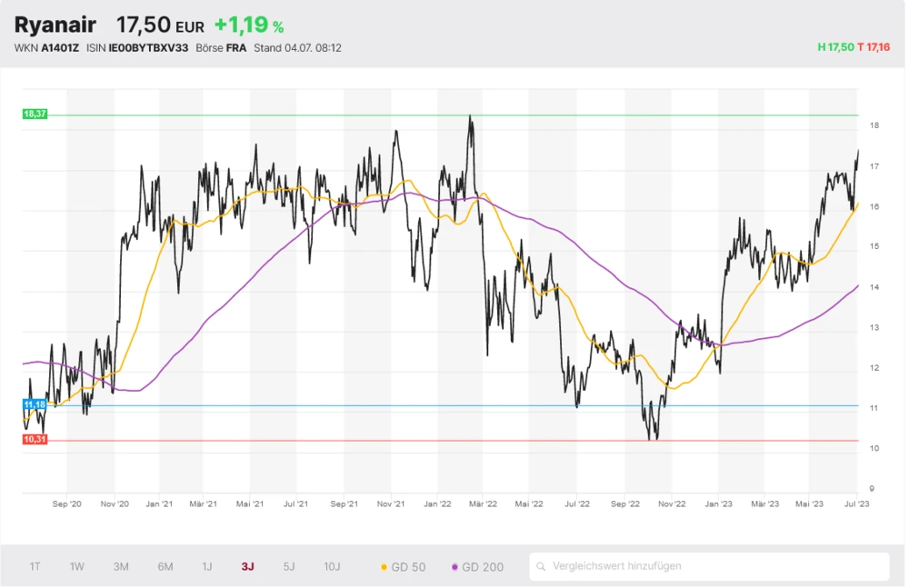909x588 pixels.
Task: Switch chart to 5J range
Action: click(289, 566)
